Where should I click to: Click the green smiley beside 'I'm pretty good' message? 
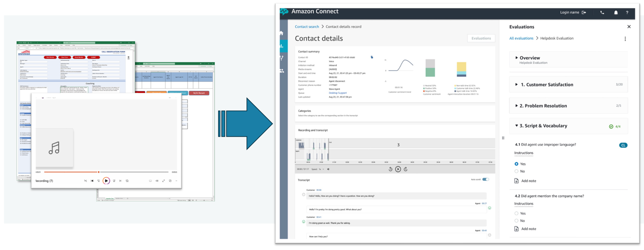point(490,208)
